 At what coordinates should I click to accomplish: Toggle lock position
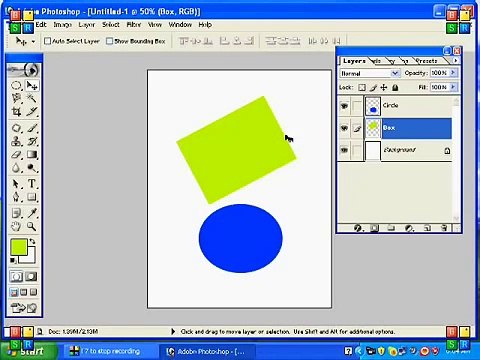[x=384, y=88]
